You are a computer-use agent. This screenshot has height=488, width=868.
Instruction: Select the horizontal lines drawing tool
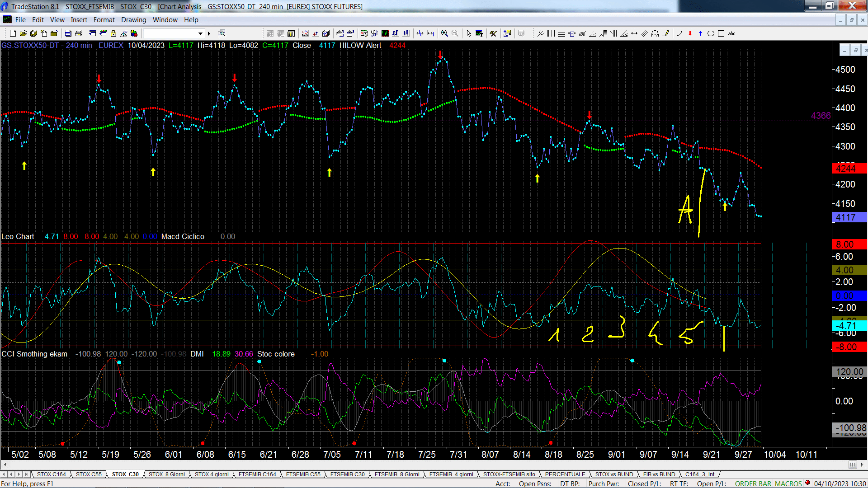coord(561,33)
